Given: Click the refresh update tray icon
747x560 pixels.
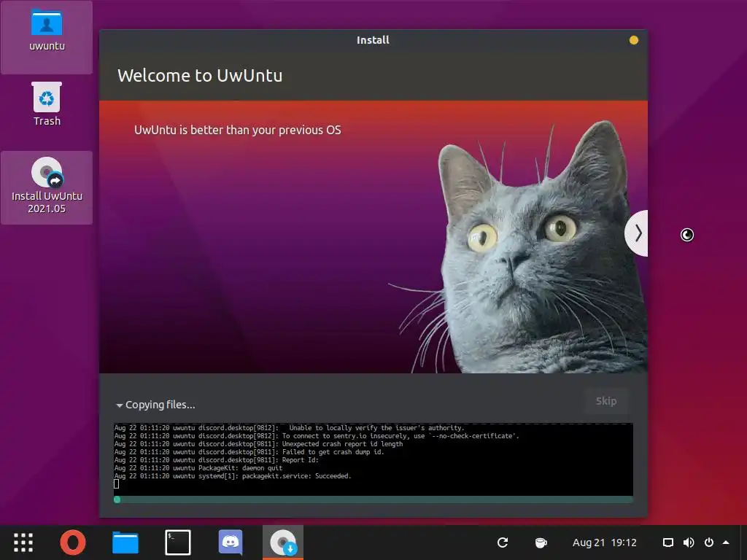Looking at the screenshot, I should pos(503,542).
